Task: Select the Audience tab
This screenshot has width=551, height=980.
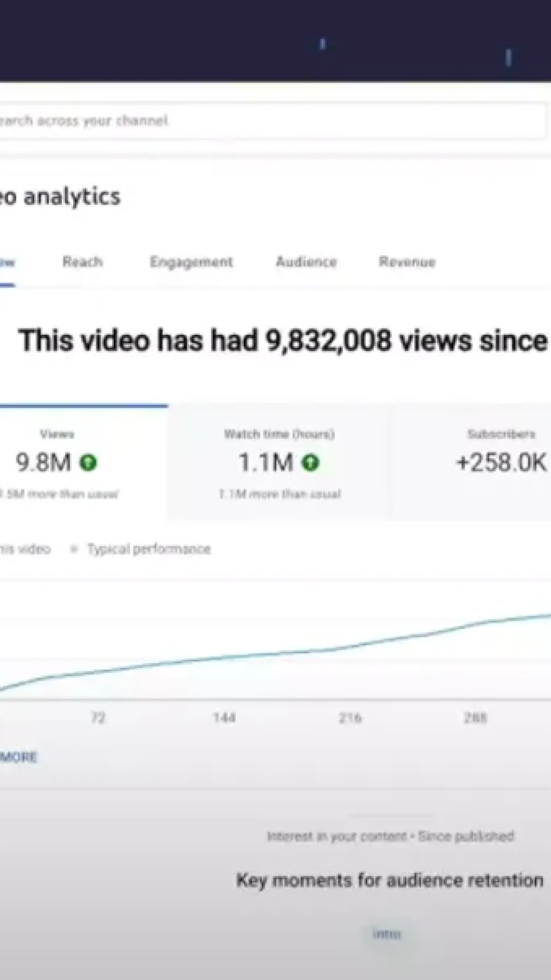Action: click(x=306, y=262)
